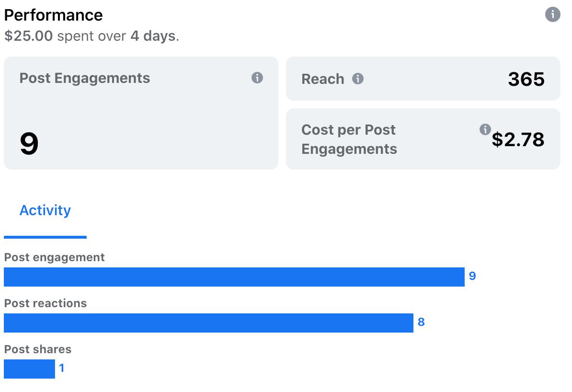Click the Performance info icon
The image size is (572, 392).
[x=552, y=14]
